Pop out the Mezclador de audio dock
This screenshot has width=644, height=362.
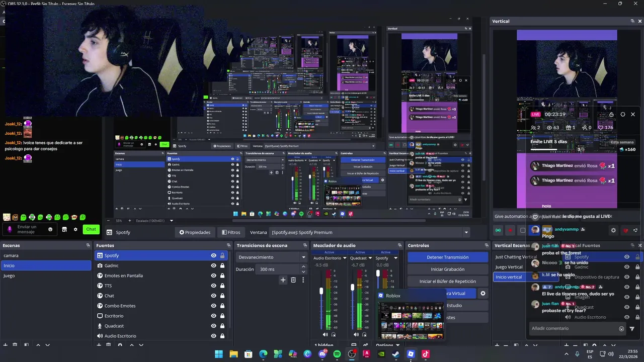point(399,245)
